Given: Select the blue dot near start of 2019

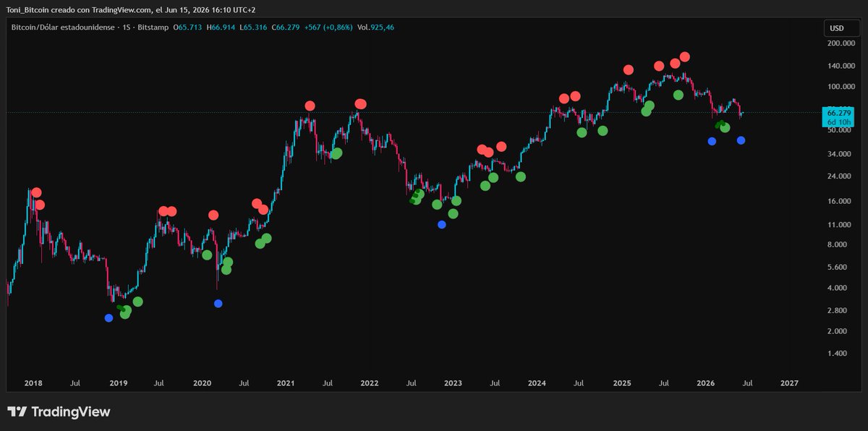Looking at the screenshot, I should coord(109,317).
